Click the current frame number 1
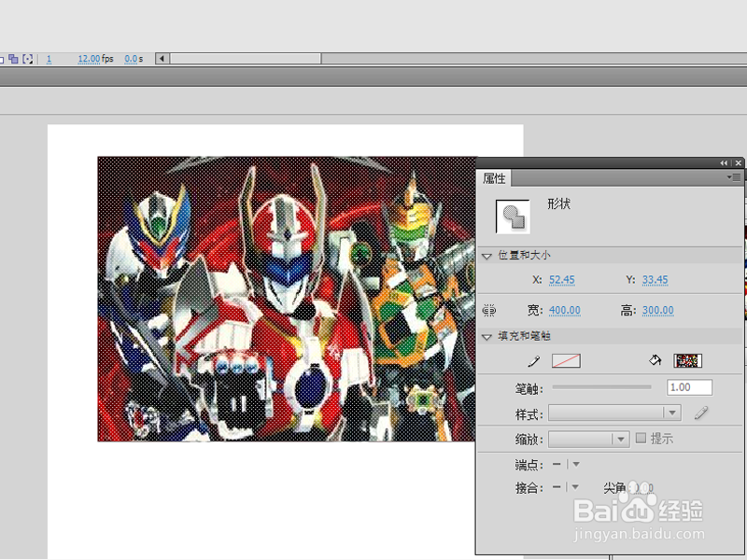Viewport: 747px width, 560px height. point(49,59)
